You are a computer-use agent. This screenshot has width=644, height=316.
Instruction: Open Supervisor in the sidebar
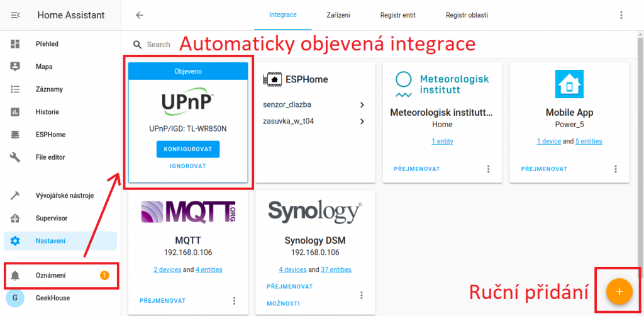60,218
